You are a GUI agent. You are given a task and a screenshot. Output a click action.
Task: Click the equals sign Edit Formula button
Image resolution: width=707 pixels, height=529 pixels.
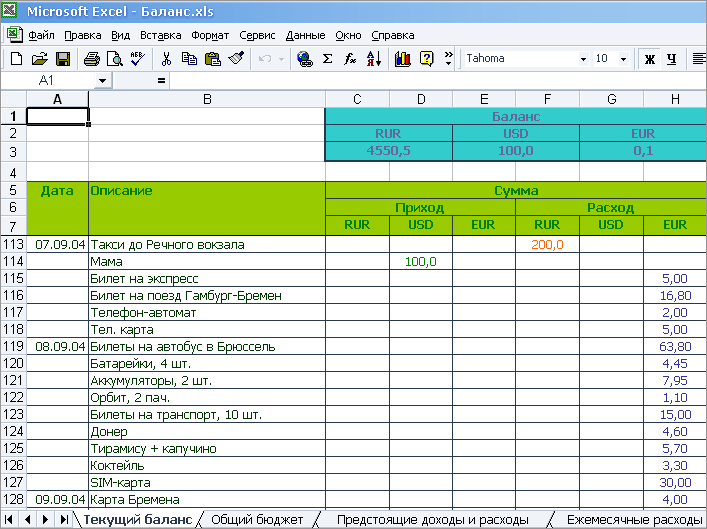[x=161, y=81]
